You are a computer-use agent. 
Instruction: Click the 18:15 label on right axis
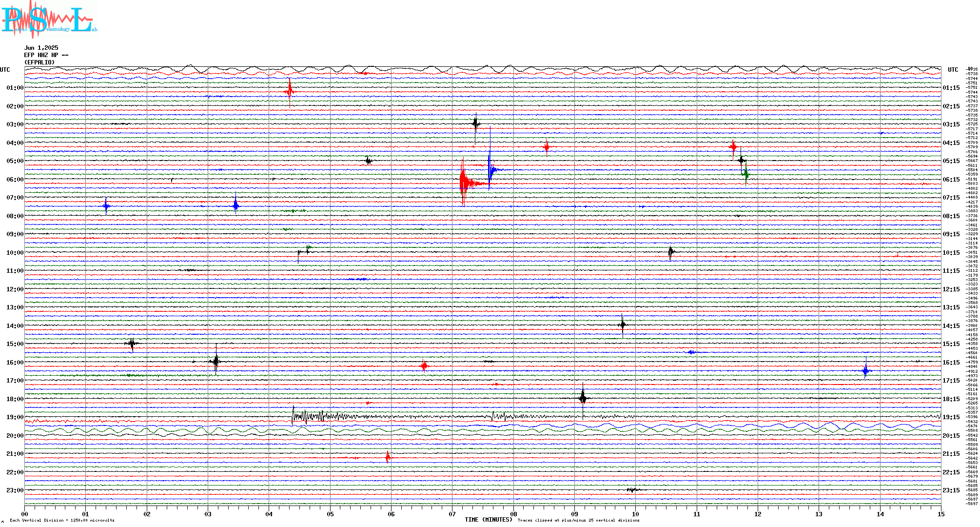coord(951,399)
